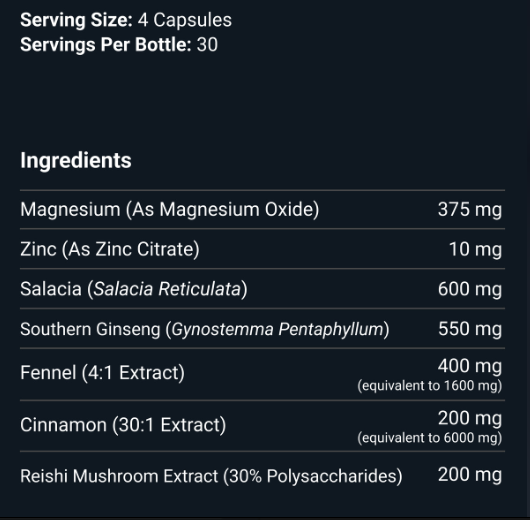Screen dimensions: 530x520
Task: Click the 600 mg Salacia amount
Action: pos(470,289)
